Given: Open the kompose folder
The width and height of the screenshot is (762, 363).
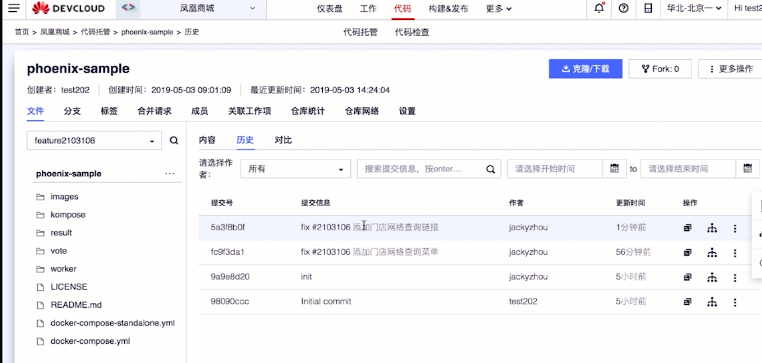Looking at the screenshot, I should click(x=68, y=215).
